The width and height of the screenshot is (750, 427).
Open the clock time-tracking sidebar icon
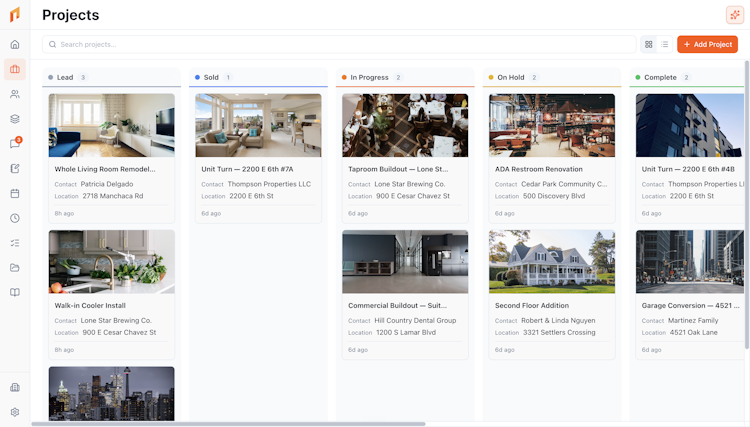click(15, 218)
